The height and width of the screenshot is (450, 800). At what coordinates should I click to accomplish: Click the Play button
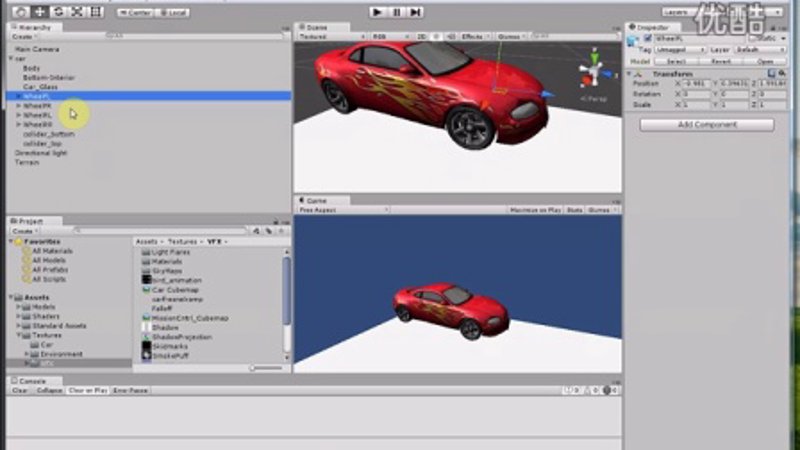[378, 12]
